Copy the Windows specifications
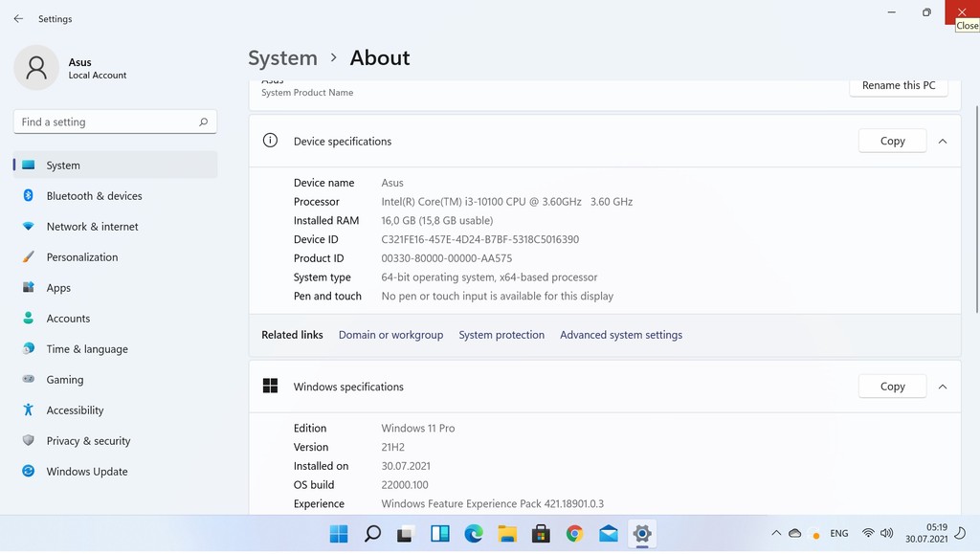The width and height of the screenshot is (980, 554). pyautogui.click(x=893, y=387)
